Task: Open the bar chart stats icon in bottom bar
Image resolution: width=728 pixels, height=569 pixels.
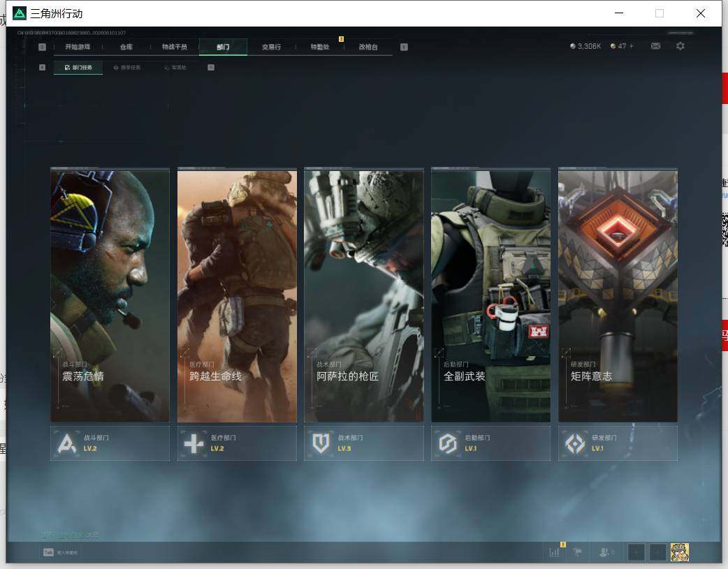Action: (554, 552)
